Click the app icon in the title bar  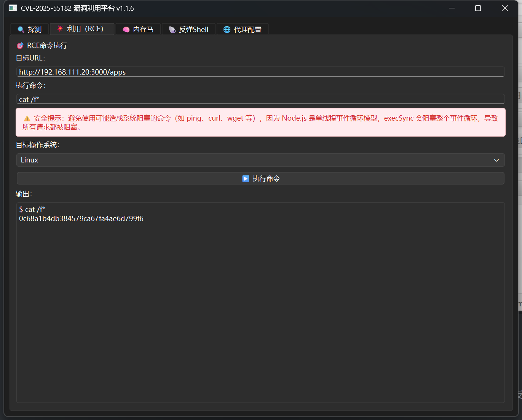point(13,8)
